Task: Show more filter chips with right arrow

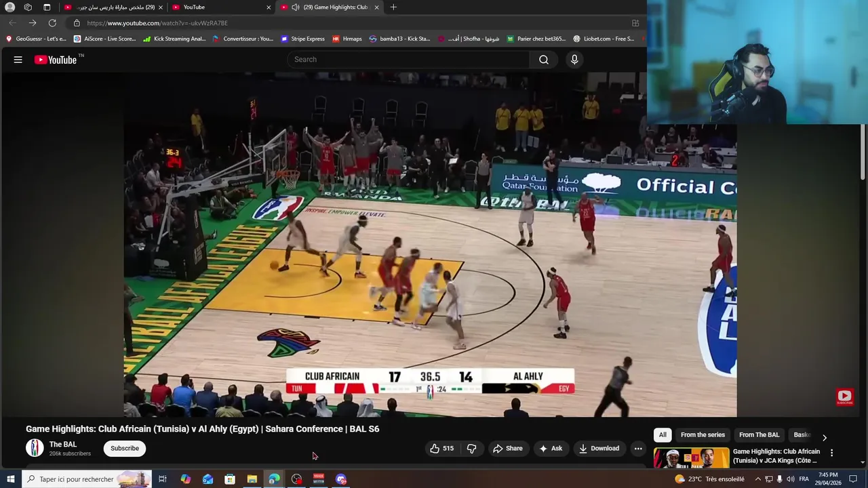Action: 825,437
